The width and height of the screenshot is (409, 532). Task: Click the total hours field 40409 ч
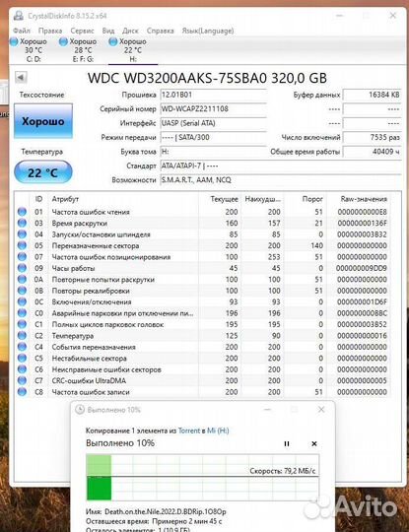pyautogui.click(x=372, y=152)
